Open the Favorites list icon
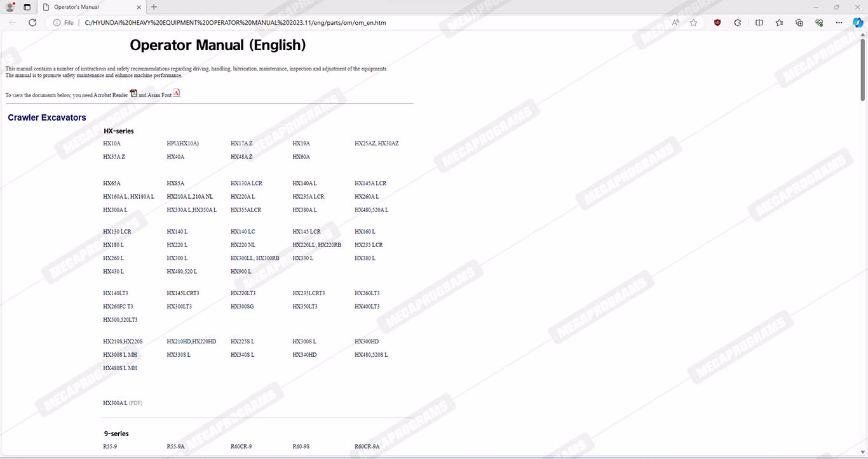Image resolution: width=868 pixels, height=459 pixels. pyautogui.click(x=779, y=23)
